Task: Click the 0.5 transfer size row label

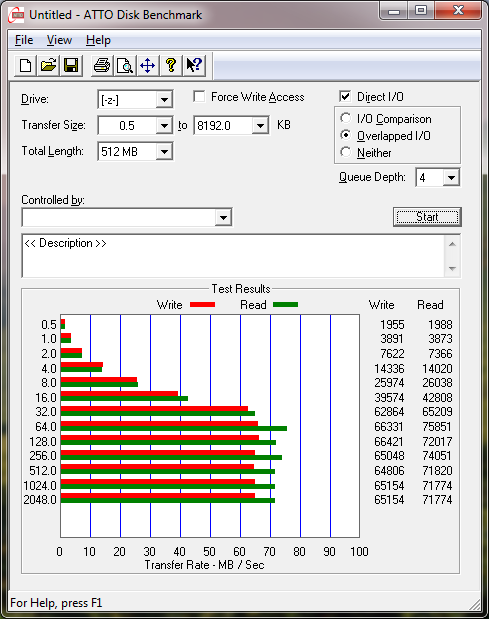Action: pos(49,325)
